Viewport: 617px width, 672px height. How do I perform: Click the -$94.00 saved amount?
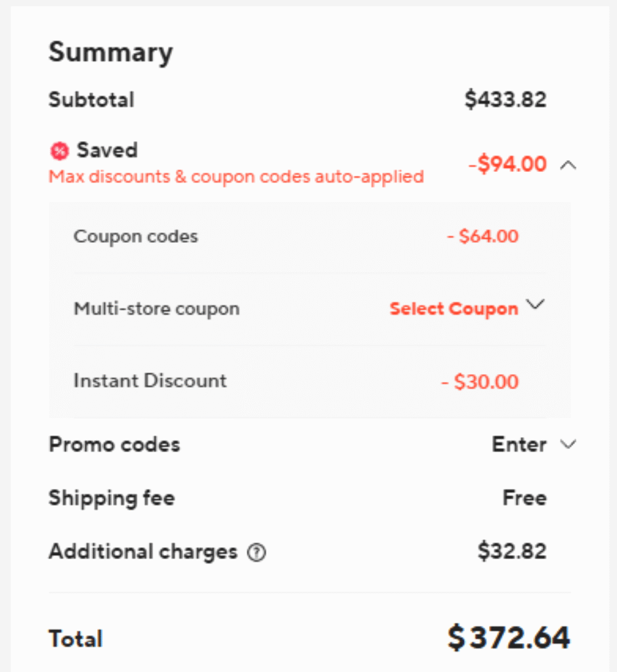pos(507,164)
